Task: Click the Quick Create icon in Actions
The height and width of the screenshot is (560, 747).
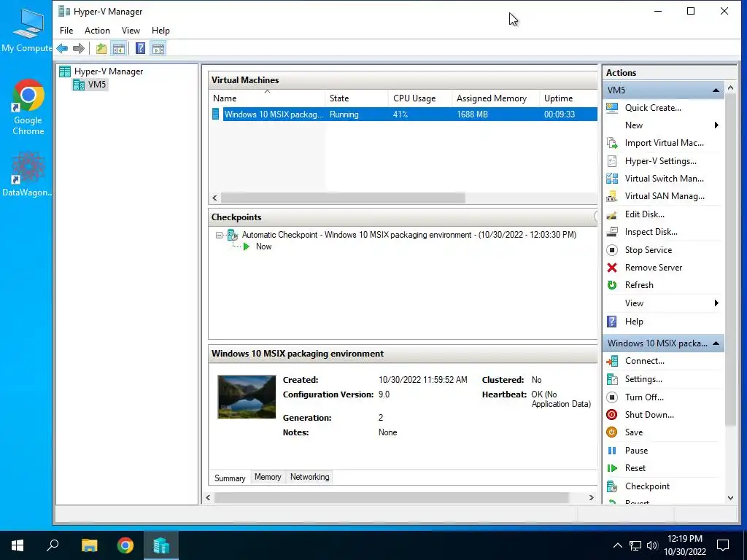Action: 612,108
